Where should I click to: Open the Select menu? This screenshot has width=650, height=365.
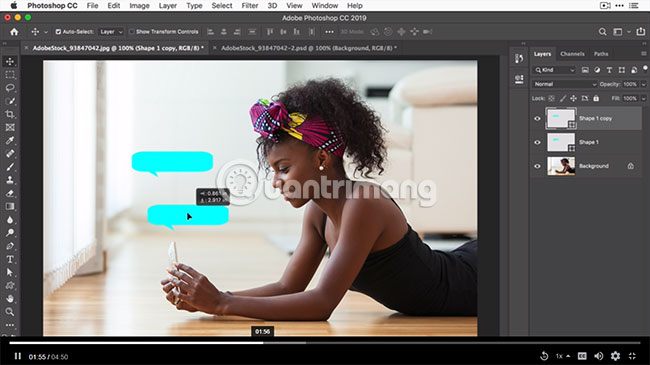(222, 6)
